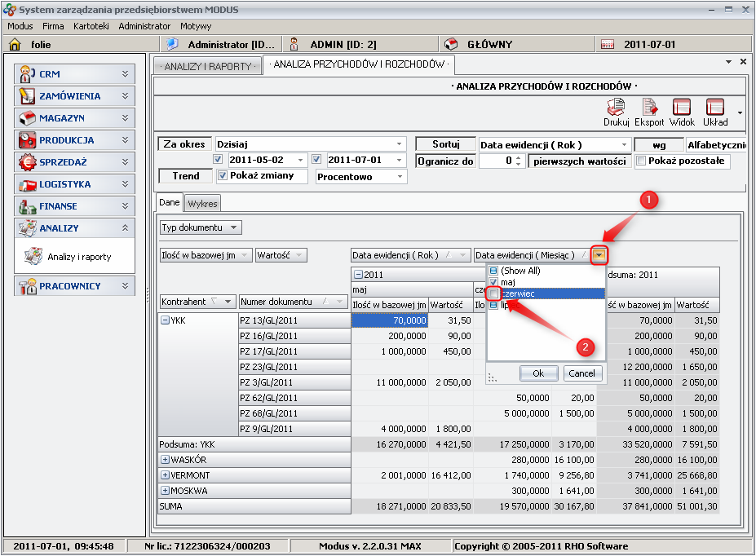This screenshot has height=556, width=756.
Task: Open the Typ dokumentu filter dropdown
Action: (x=201, y=227)
